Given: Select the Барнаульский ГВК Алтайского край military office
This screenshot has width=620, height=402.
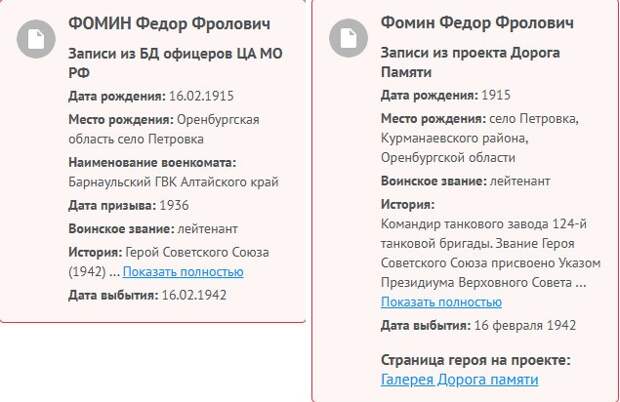Looking at the screenshot, I should point(173,182).
